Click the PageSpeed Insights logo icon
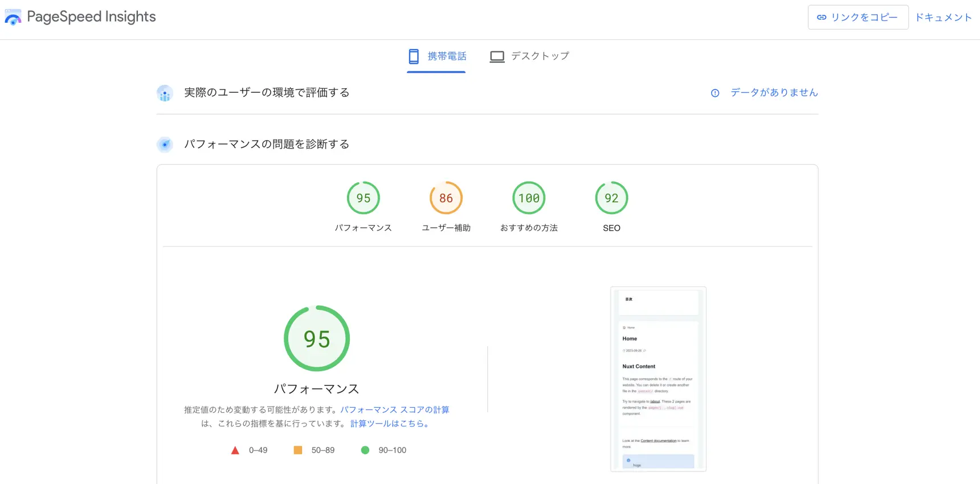 pyautogui.click(x=13, y=18)
